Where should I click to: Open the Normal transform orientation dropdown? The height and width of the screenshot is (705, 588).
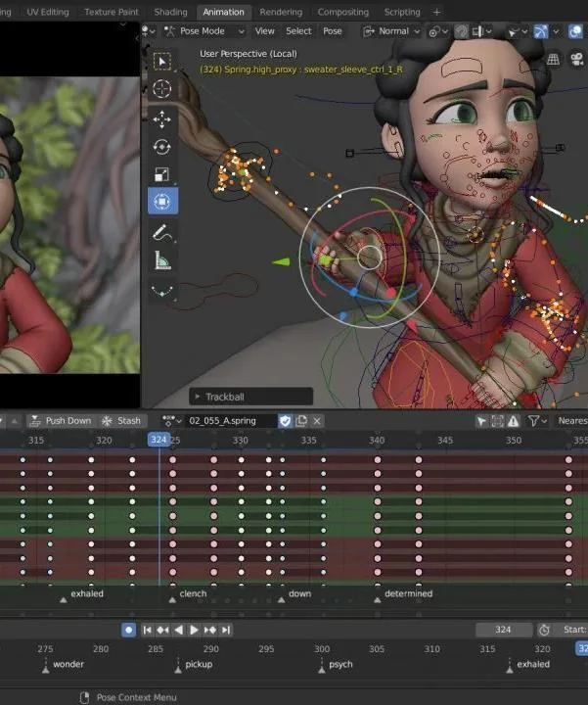[x=390, y=31]
